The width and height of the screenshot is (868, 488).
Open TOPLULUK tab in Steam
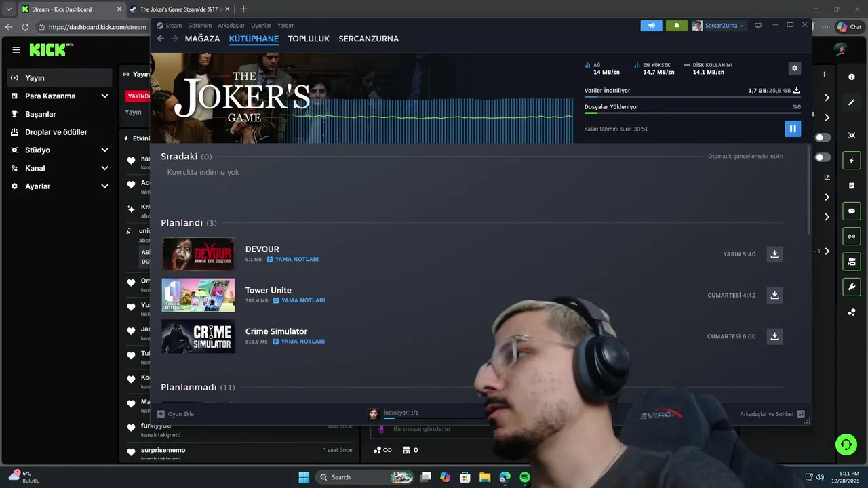(309, 39)
